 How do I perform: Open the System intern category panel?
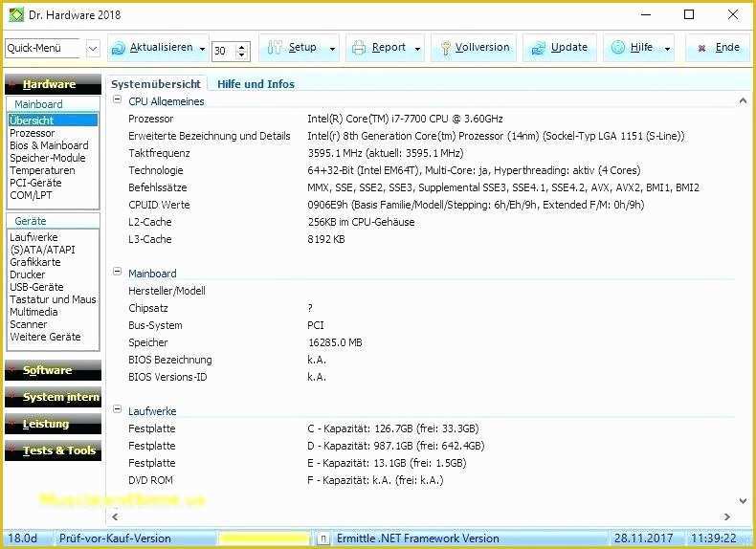point(53,397)
